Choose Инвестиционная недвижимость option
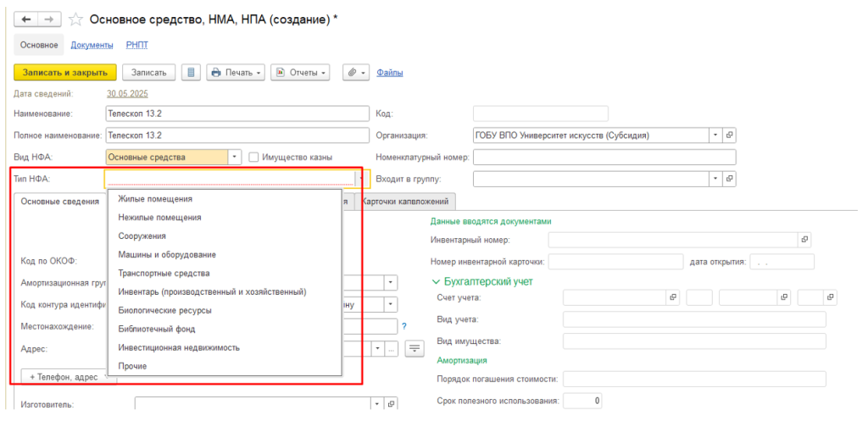The height and width of the screenshot is (421, 868). click(224, 348)
